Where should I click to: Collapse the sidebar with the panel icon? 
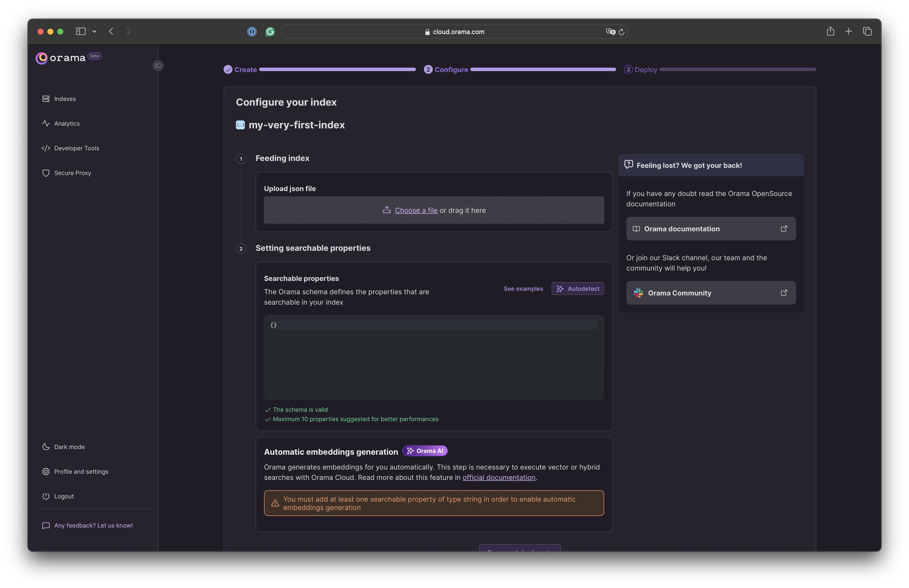158,66
